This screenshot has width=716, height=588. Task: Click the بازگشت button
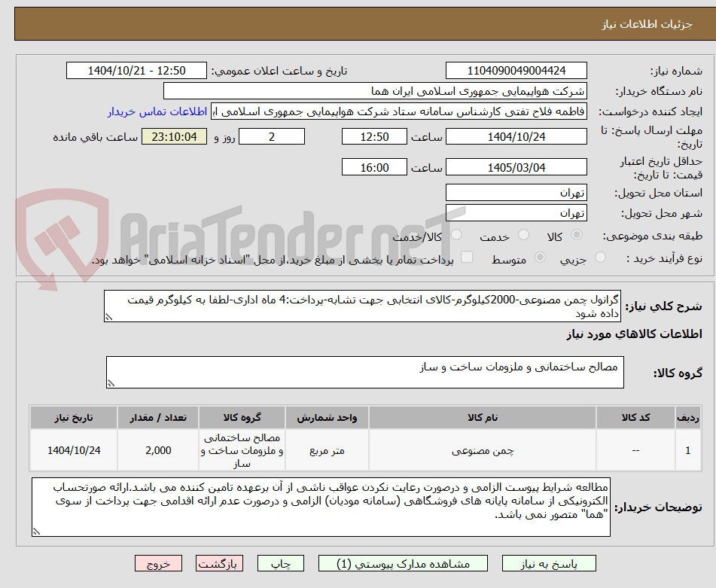pos(219,562)
